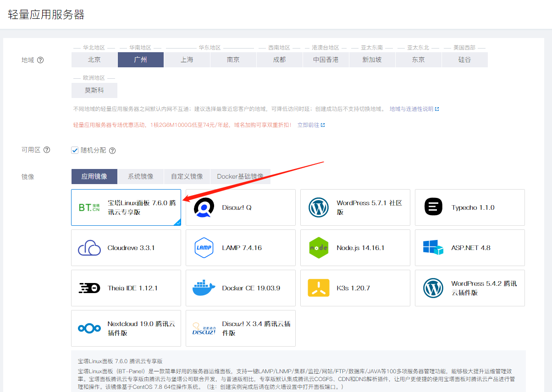Screen dimensions: 552x392
Task: Choose Node.js 14.16.1 image
Action: coord(355,248)
